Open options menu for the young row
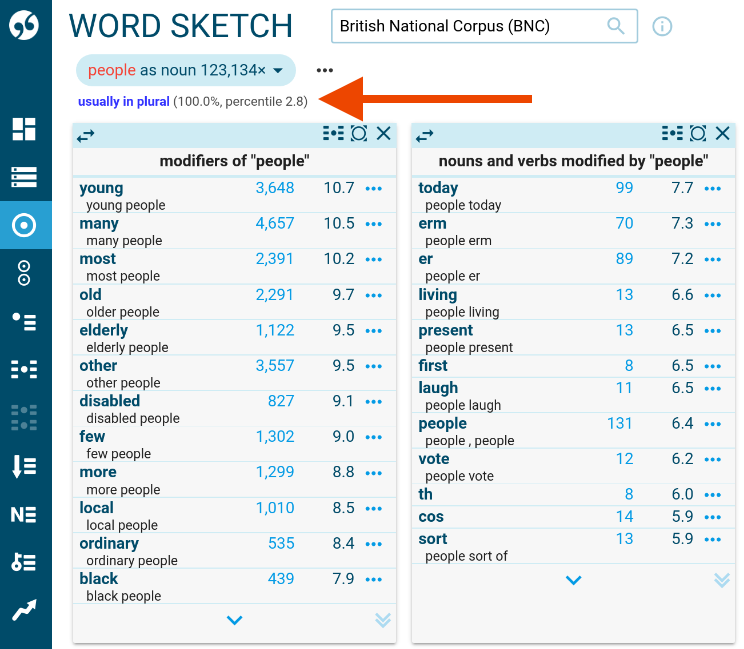The width and height of the screenshot is (744, 649). tap(374, 188)
